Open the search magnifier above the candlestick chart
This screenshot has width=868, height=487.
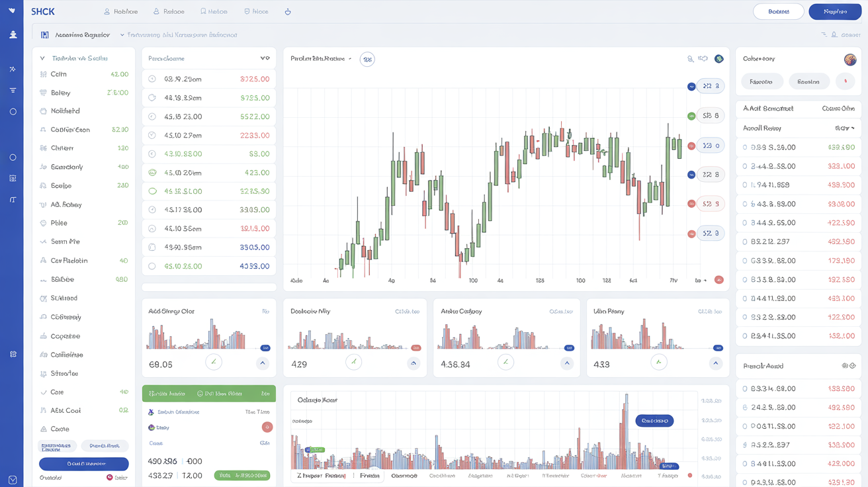[691, 59]
